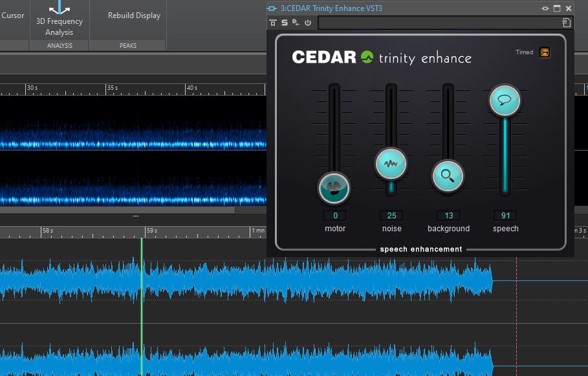Pin the plugin window with the pin icon
588x376 pixels.
click(545, 8)
